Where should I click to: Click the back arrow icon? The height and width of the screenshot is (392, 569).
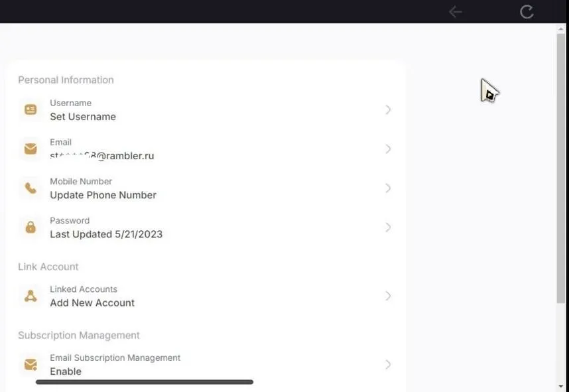[x=456, y=12]
